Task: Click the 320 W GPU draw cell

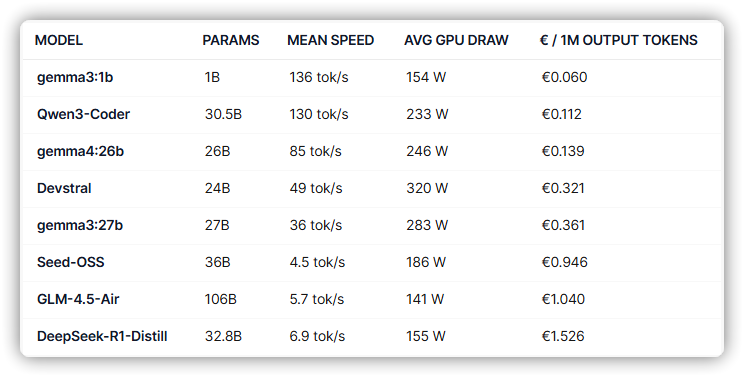Action: 427,188
